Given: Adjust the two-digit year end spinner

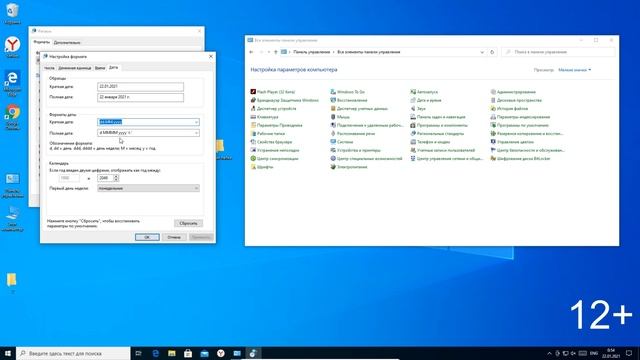Looking at the screenshot, I should click(116, 178).
